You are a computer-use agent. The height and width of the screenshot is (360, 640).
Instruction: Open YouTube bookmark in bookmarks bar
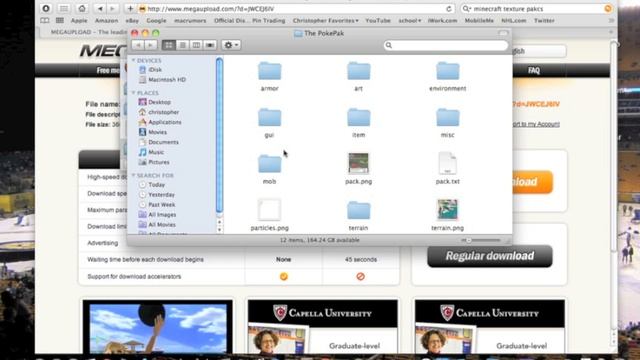378,20
